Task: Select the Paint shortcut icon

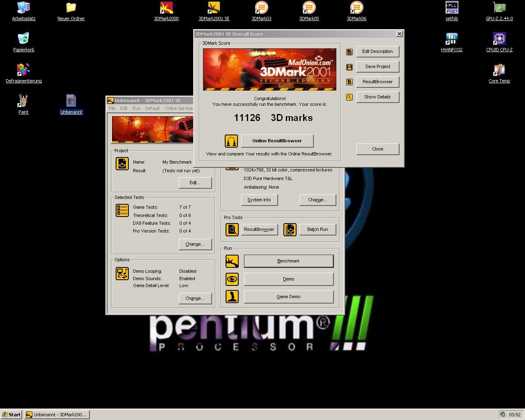Action: [23, 105]
